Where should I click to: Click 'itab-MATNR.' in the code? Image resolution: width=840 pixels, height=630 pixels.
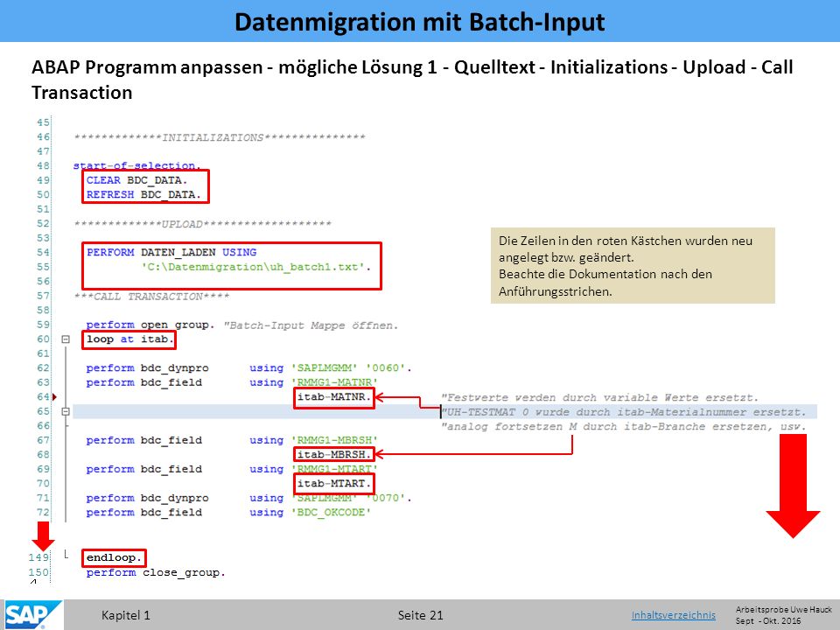334,397
